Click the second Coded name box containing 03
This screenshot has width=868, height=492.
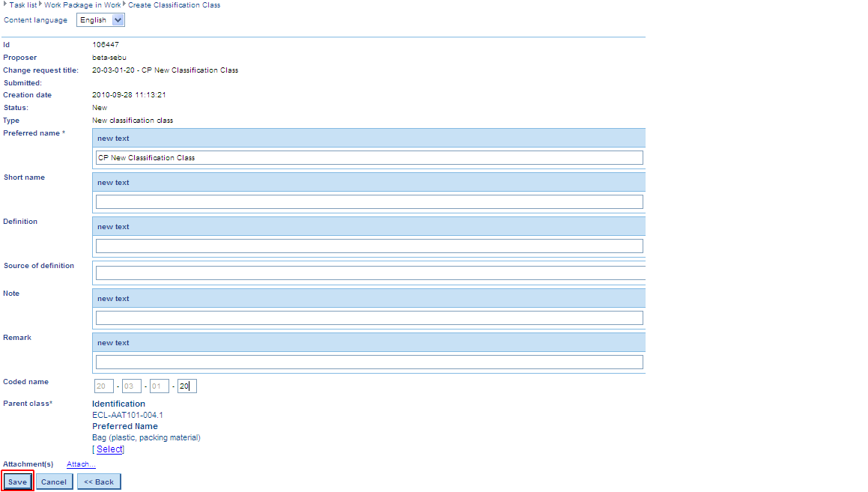(x=132, y=386)
